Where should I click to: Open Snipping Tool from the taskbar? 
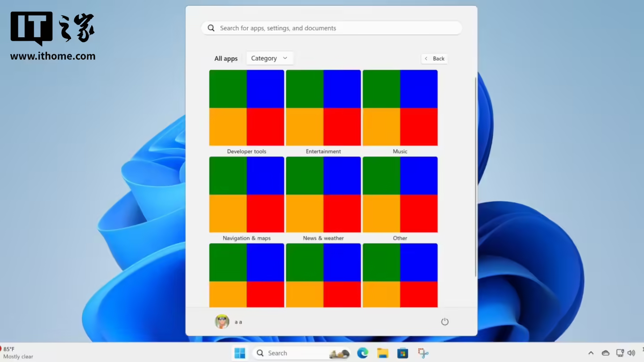pos(423,353)
